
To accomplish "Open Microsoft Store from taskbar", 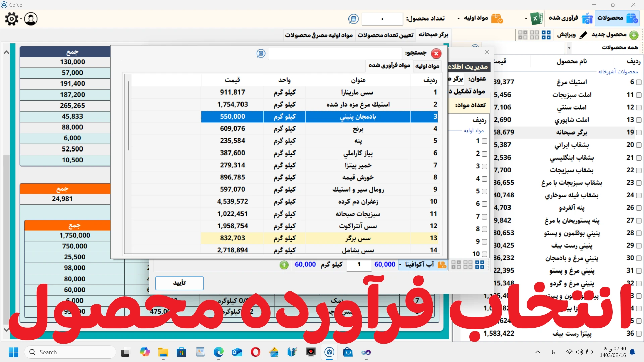I will tap(182, 352).
